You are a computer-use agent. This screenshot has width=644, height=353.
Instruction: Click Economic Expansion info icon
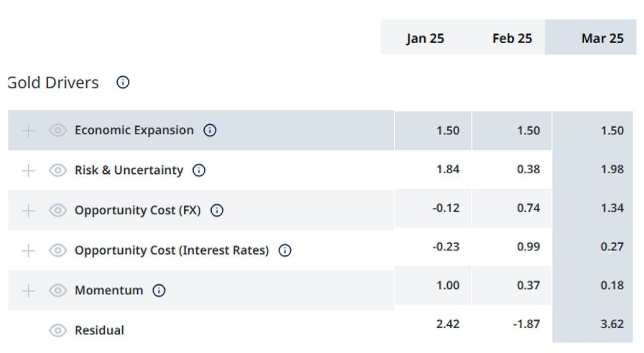tap(210, 130)
